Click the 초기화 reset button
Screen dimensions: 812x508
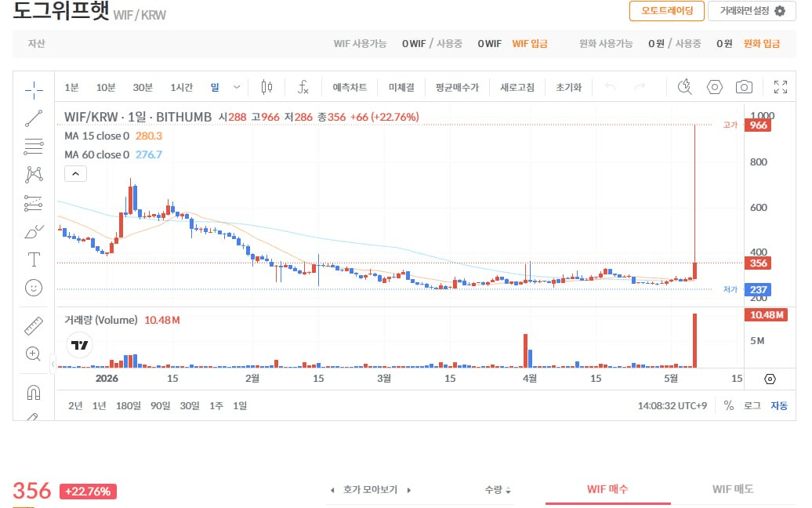pos(568,87)
